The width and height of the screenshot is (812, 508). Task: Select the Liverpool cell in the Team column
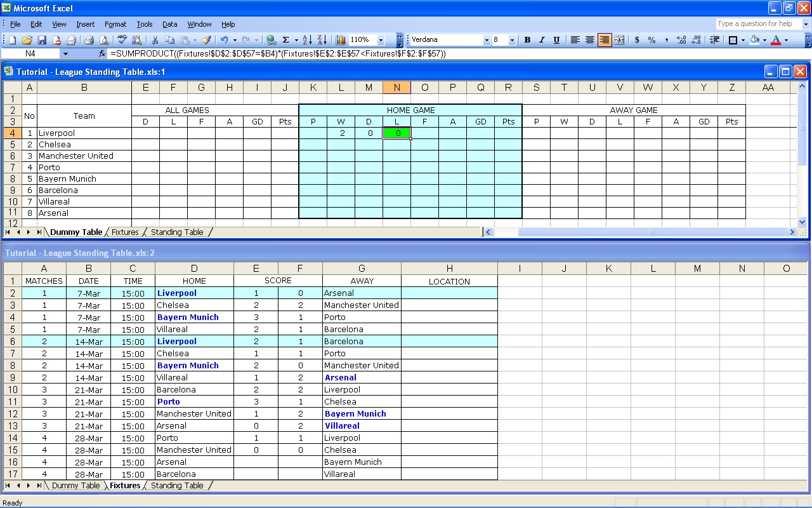coord(84,133)
